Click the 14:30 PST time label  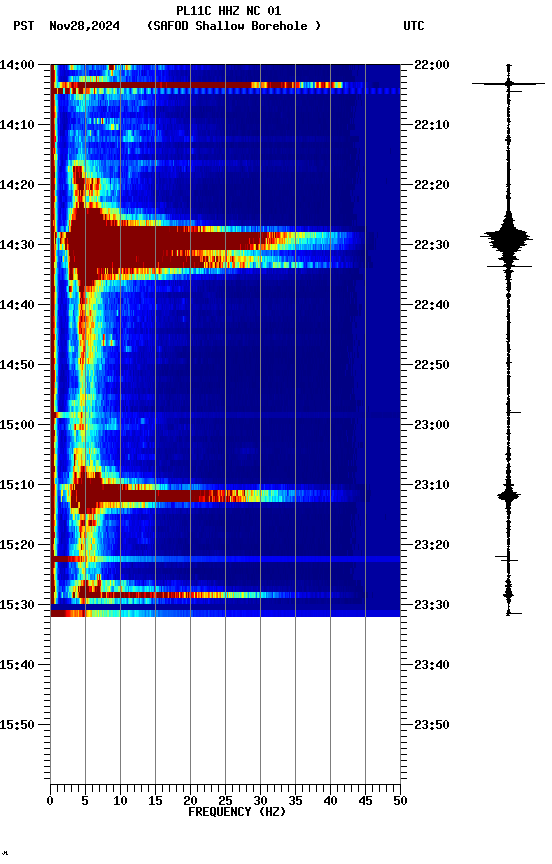pos(17,245)
